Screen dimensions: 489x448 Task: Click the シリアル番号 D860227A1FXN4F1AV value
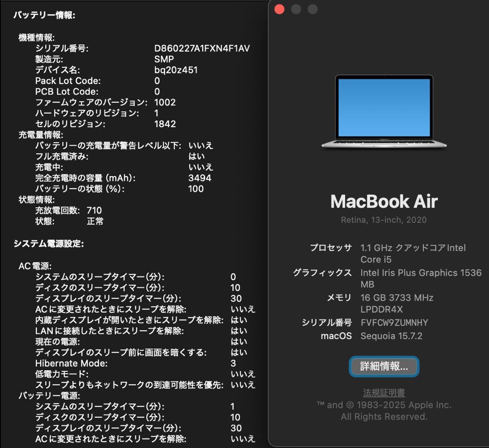pos(201,48)
